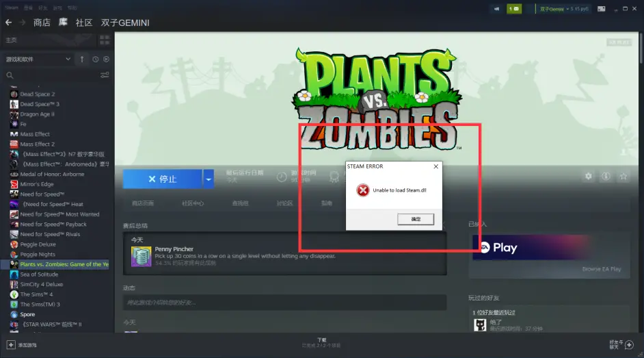Select Dead Space 2 in library list
644x358 pixels.
37,94
